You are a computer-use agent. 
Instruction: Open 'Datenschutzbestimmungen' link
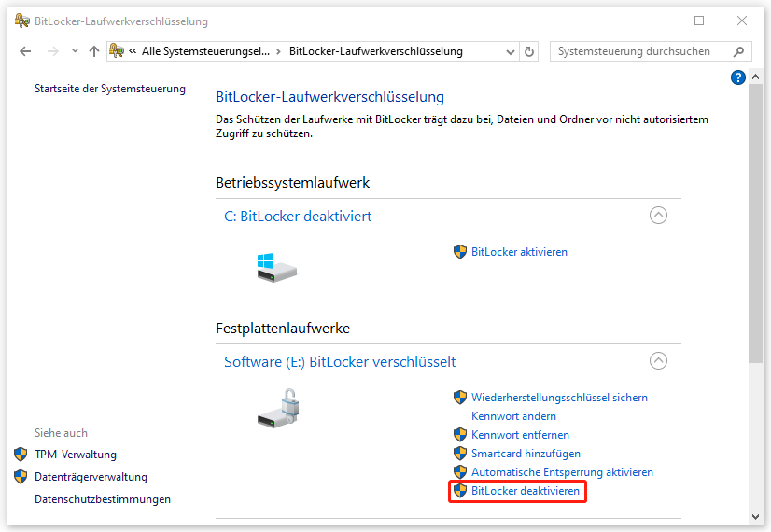(103, 499)
